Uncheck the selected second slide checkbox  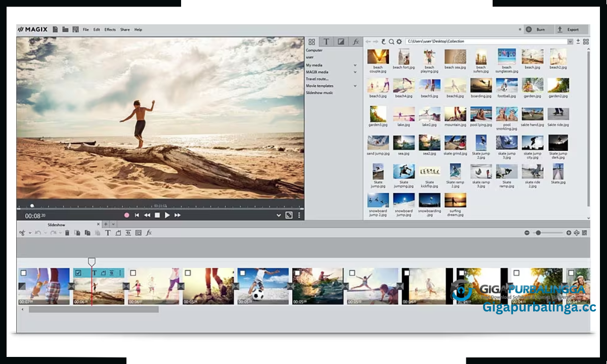click(x=78, y=273)
